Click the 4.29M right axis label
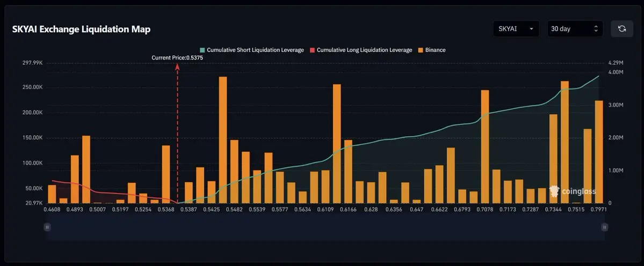644x266 pixels. 616,63
